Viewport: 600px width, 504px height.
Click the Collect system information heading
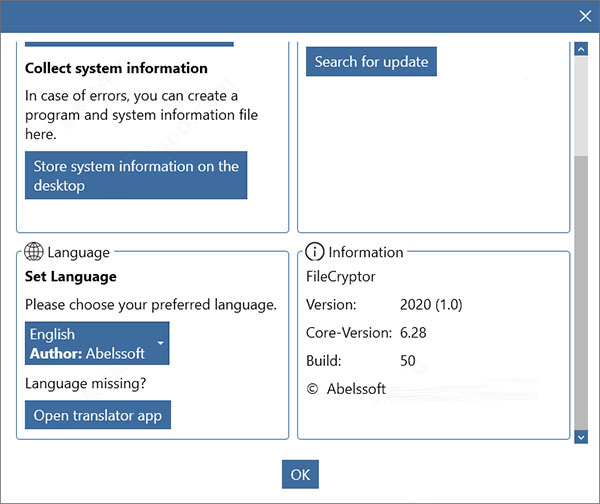click(x=116, y=68)
